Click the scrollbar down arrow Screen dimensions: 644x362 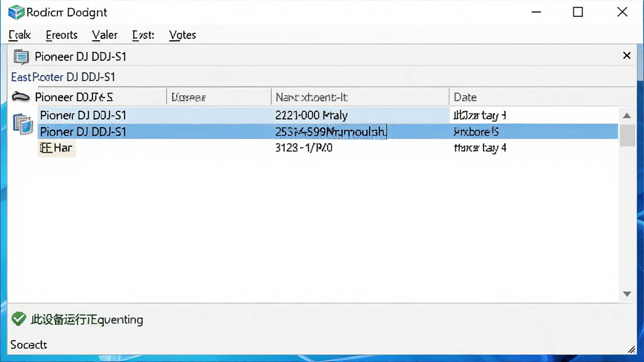627,294
